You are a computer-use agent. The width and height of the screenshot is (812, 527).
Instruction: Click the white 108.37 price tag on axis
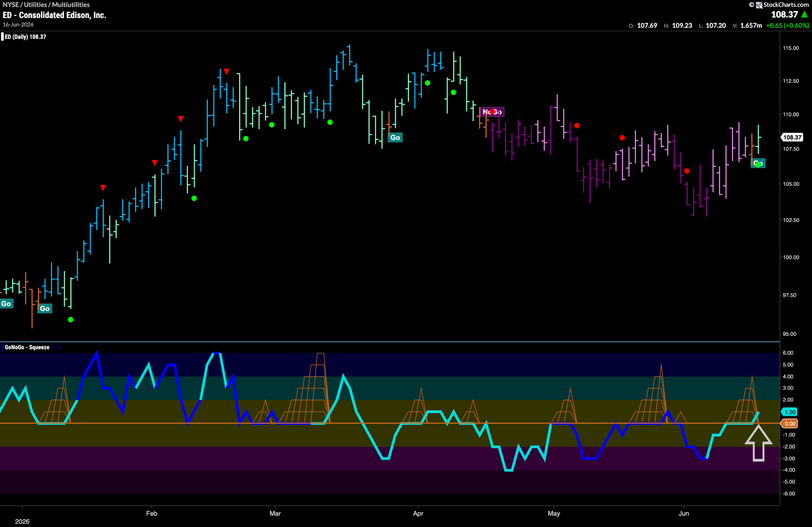(792, 137)
